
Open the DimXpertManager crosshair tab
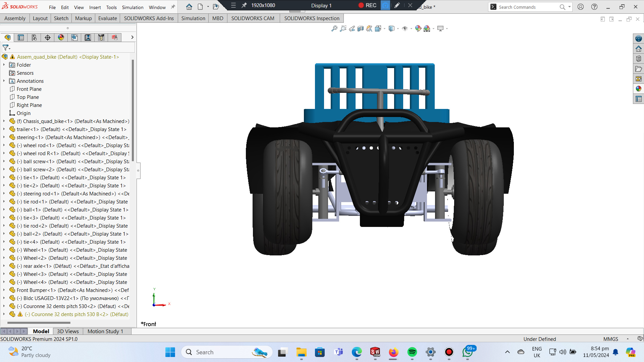[48, 38]
